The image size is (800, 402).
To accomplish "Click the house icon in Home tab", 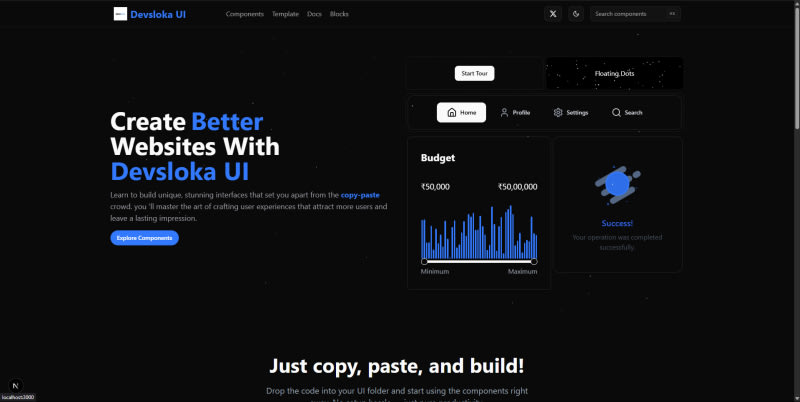I will [x=451, y=113].
